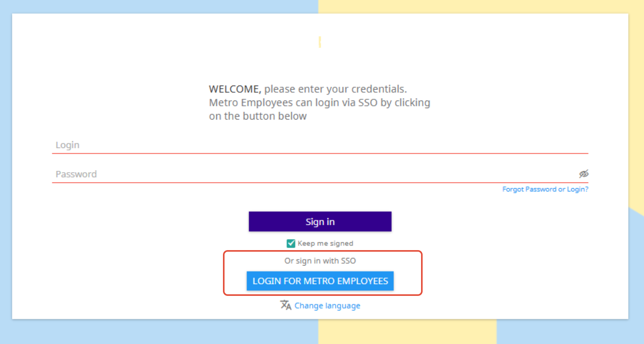Tick the Keep me signed checkbox
The image size is (644, 344).
pyautogui.click(x=291, y=243)
